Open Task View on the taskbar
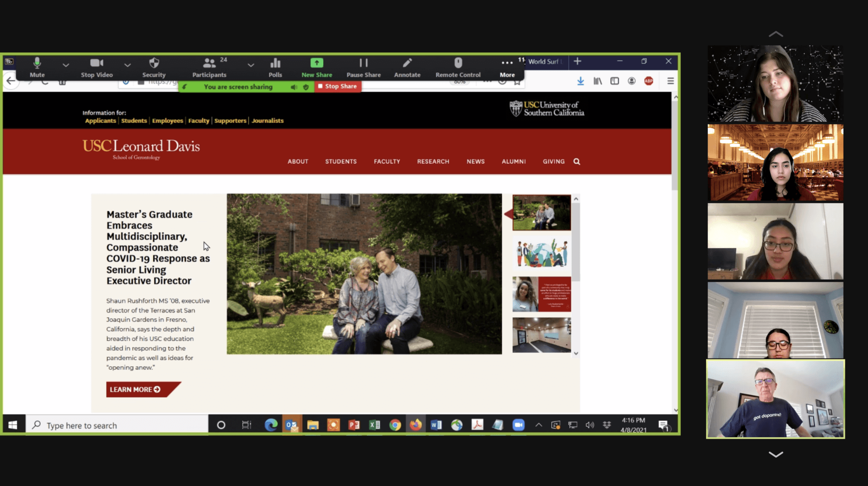Image resolution: width=868 pixels, height=486 pixels. coord(246,425)
